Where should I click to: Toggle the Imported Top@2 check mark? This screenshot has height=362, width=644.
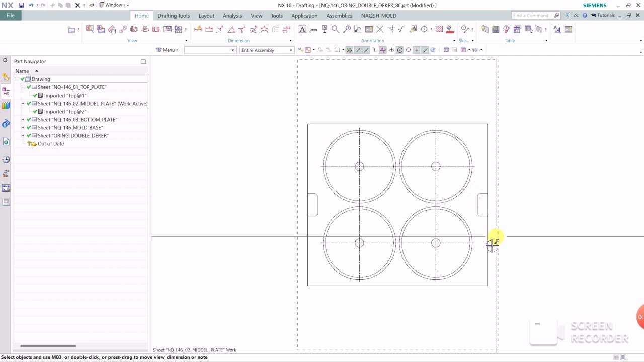pyautogui.click(x=35, y=112)
